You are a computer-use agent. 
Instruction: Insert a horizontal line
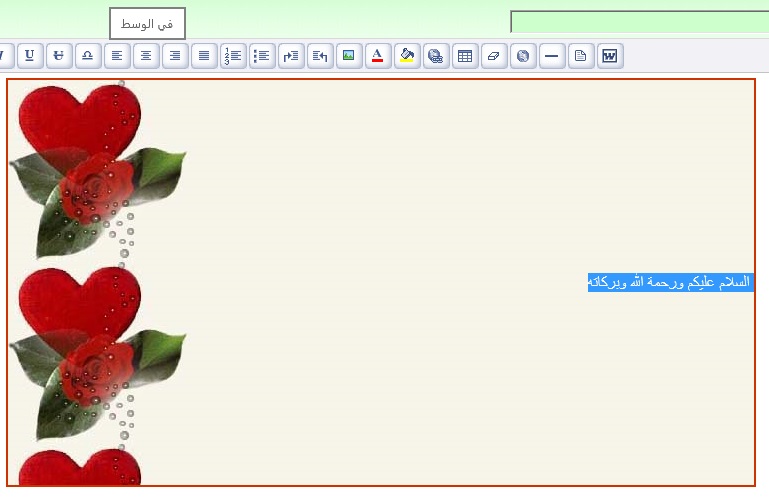pos(552,56)
